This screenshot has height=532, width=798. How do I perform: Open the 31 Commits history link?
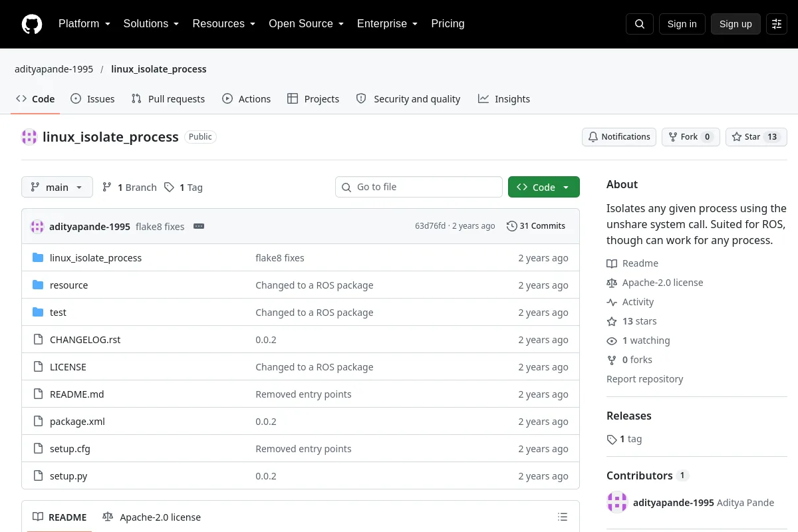coord(536,226)
